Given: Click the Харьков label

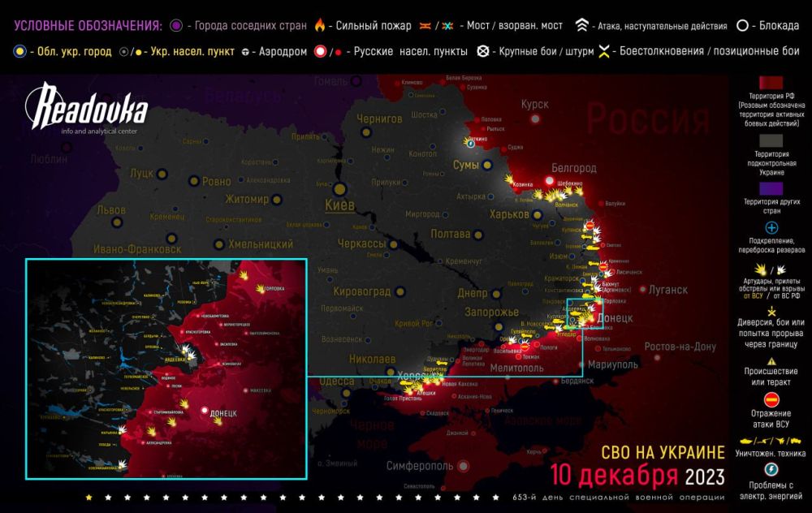Looking at the screenshot, I should (x=509, y=214).
